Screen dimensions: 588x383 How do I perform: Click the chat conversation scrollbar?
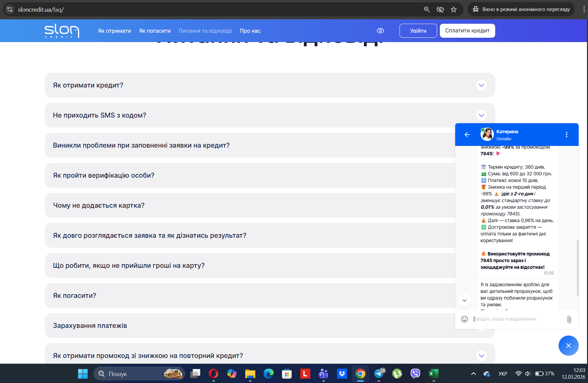578,268
